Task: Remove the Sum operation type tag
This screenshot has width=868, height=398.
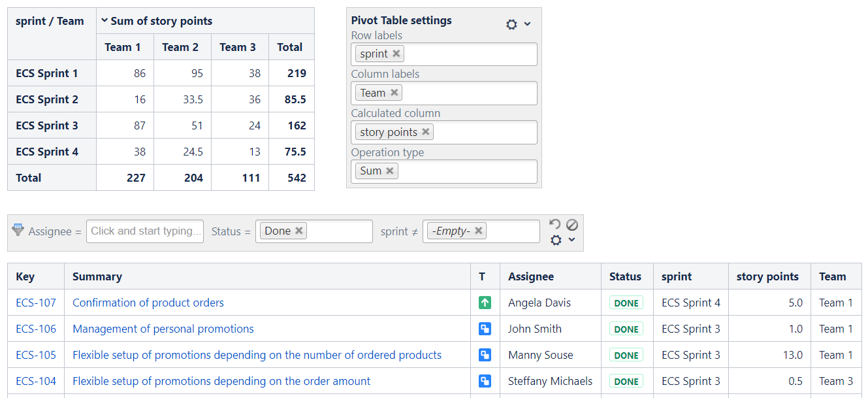Action: (390, 171)
